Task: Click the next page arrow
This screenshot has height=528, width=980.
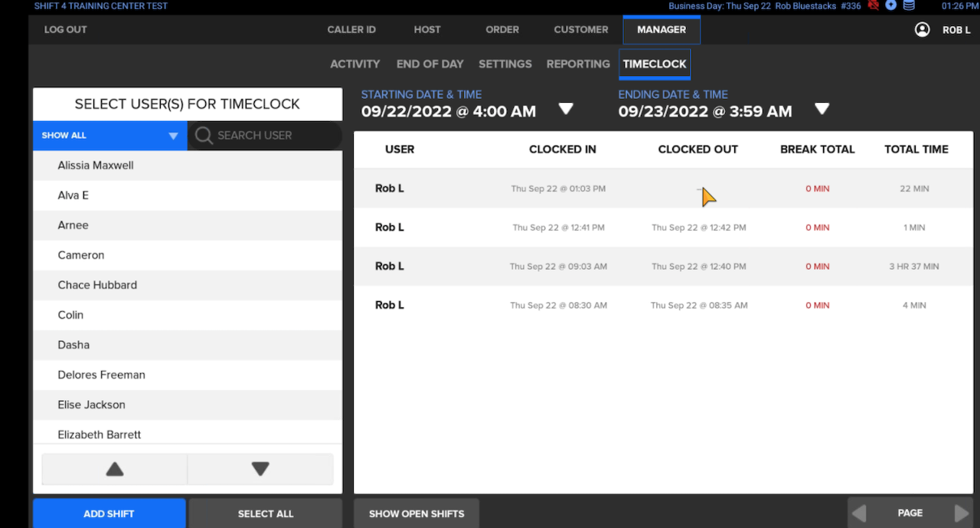Action: pos(962,513)
